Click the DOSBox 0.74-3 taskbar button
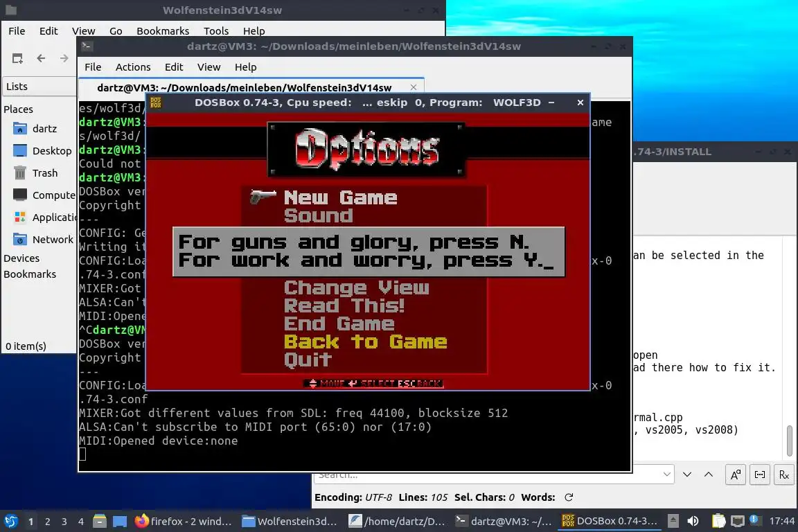This screenshot has width=798, height=532. (610, 521)
